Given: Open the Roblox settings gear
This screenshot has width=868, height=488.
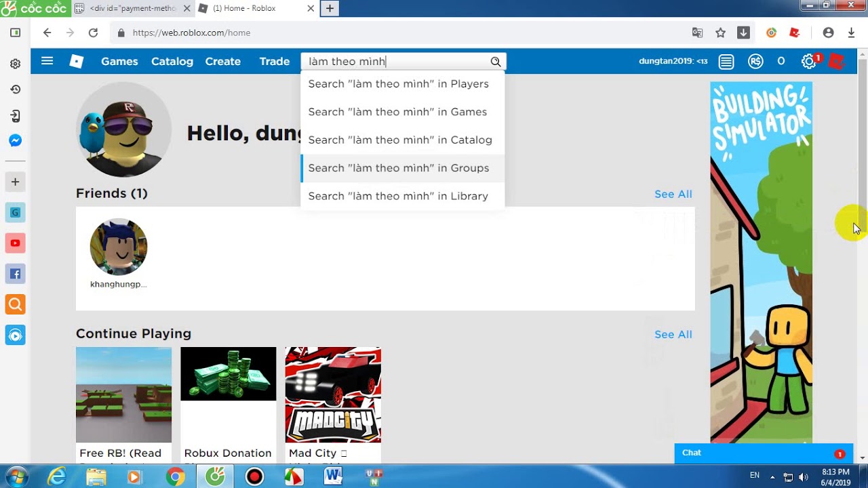Looking at the screenshot, I should [x=808, y=62].
